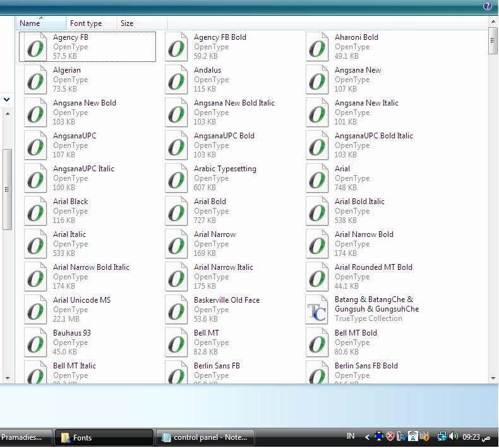Image resolution: width=499 pixels, height=448 pixels.
Task: Switch to the Fonts taskbar window
Action: 104,437
